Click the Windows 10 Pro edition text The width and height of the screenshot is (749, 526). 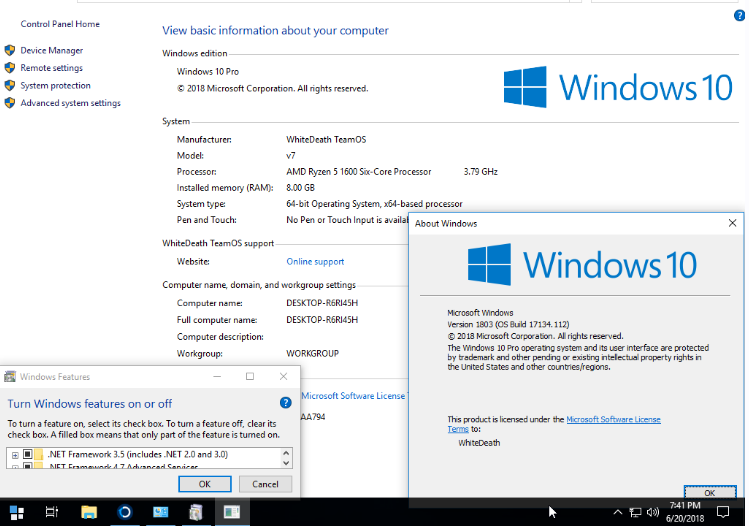tap(208, 72)
